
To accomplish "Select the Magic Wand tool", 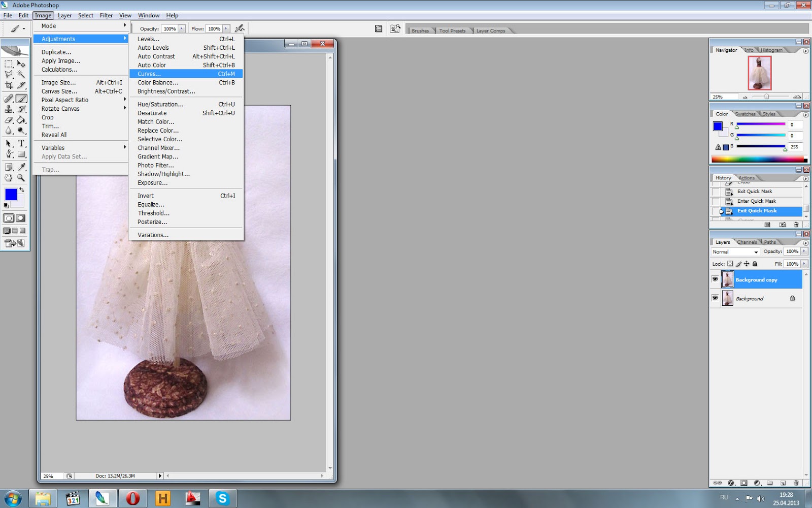I will [x=21, y=75].
